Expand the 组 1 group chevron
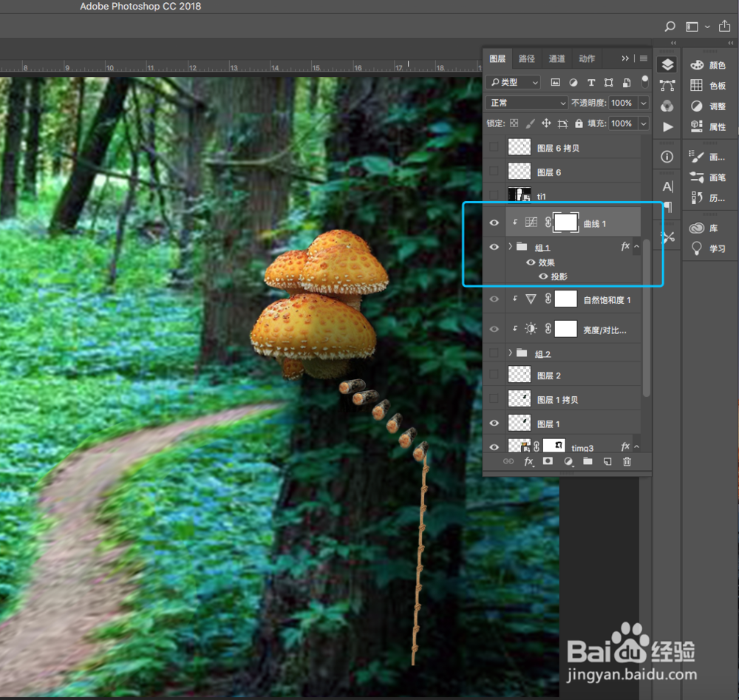Viewport: 739px width, 700px height. click(510, 247)
